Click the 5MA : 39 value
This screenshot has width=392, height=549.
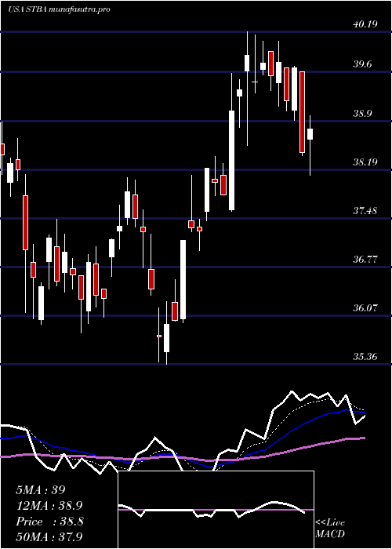tap(41, 490)
